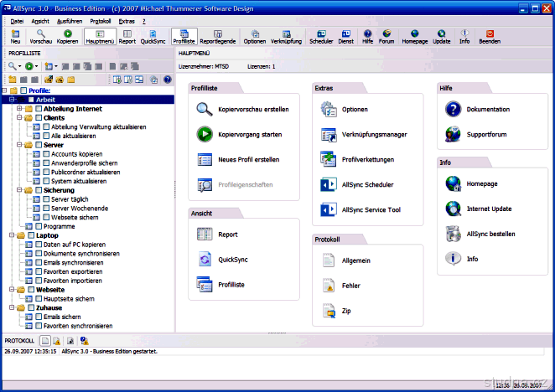Select 'Webseite sichern' profile in tree
The width and height of the screenshot is (555, 392).
[73, 217]
